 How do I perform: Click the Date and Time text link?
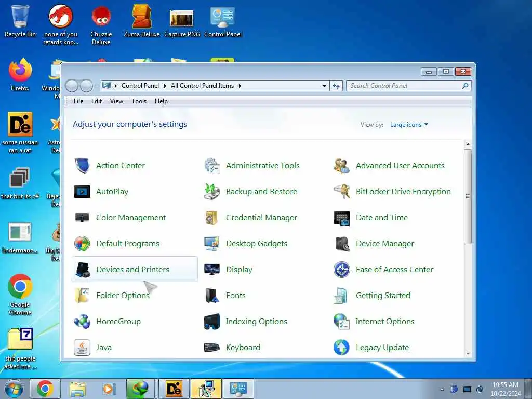click(x=382, y=218)
